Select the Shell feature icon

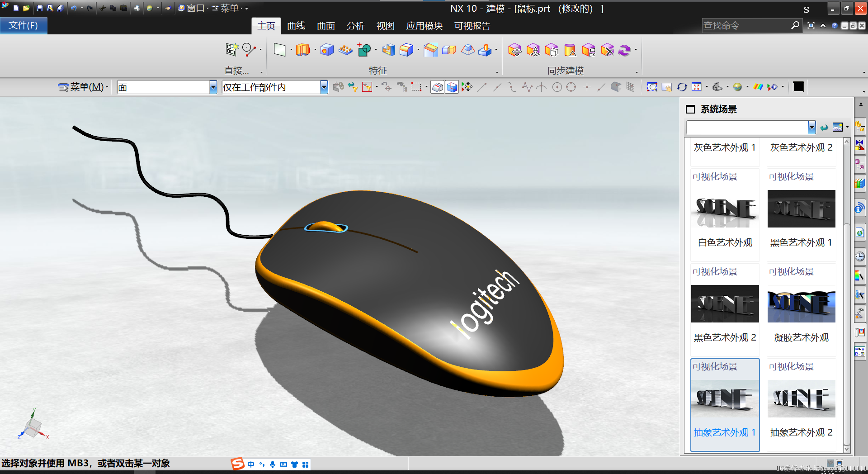point(388,50)
